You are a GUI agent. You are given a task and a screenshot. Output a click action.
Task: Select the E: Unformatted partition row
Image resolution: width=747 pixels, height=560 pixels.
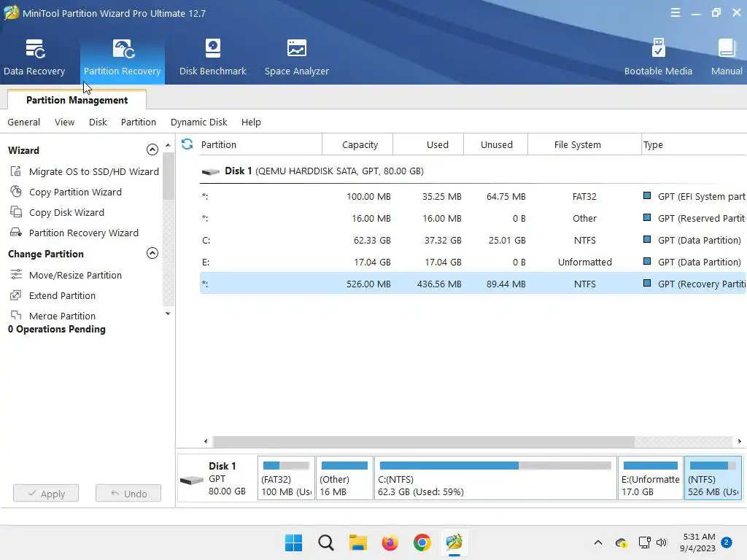tap(473, 262)
